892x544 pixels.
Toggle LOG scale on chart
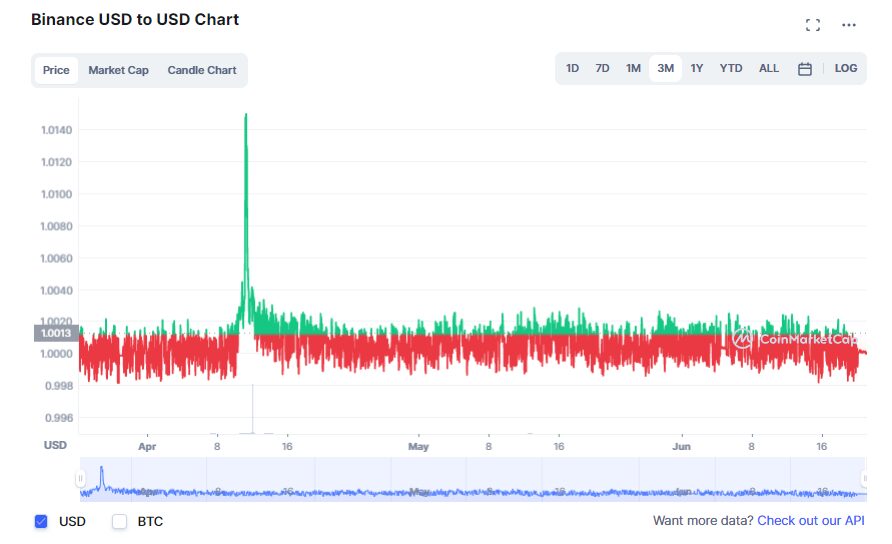point(846,68)
